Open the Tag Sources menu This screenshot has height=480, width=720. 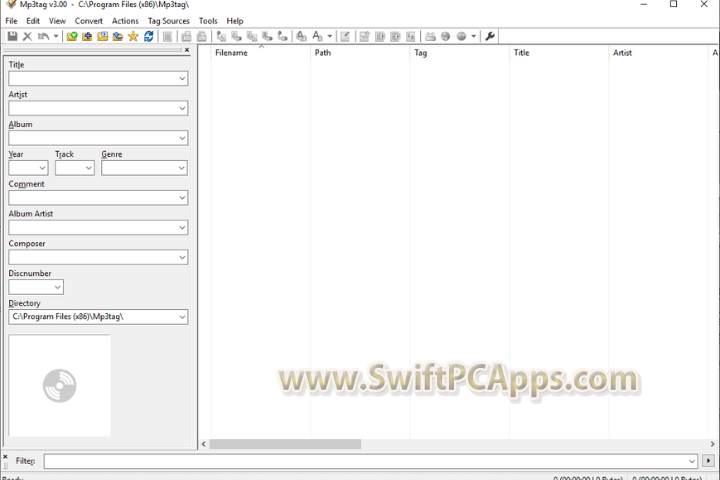point(169,21)
